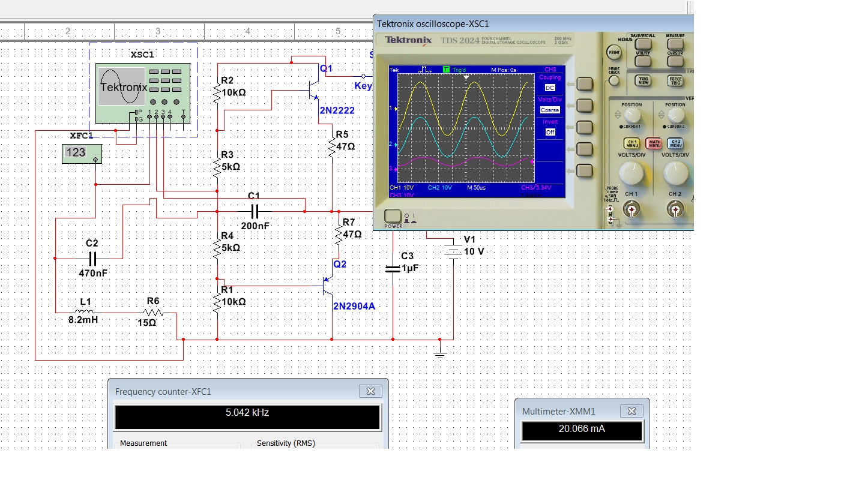Toggle the oscilloscope POWER button
841x504 pixels.
[392, 217]
